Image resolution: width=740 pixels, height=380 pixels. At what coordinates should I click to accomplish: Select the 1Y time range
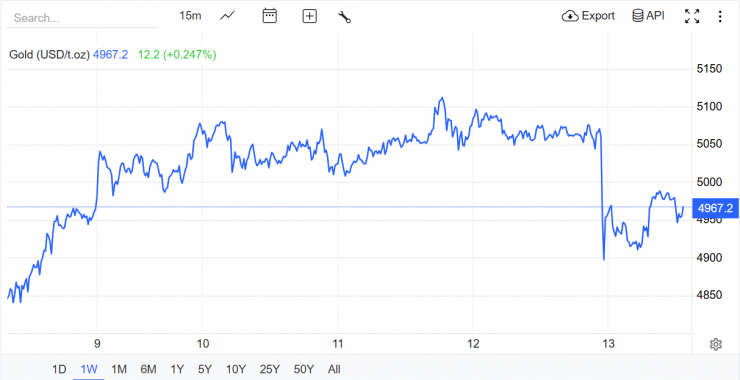tap(177, 369)
